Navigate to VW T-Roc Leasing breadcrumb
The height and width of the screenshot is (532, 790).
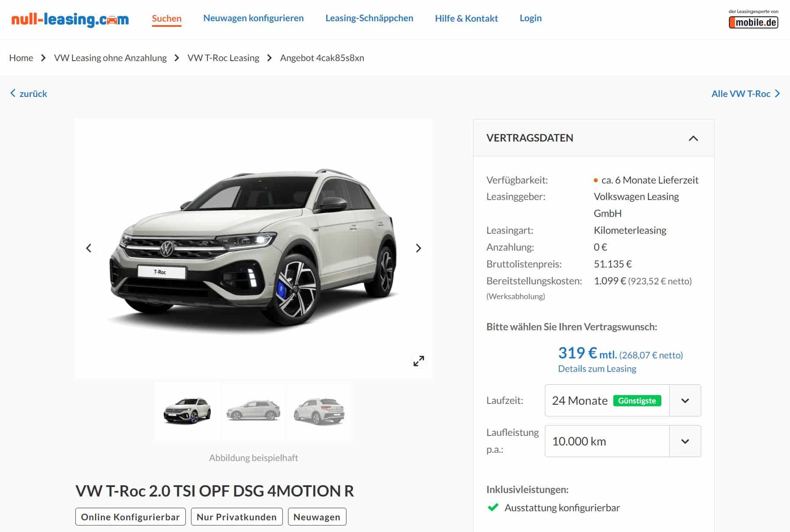(x=223, y=58)
